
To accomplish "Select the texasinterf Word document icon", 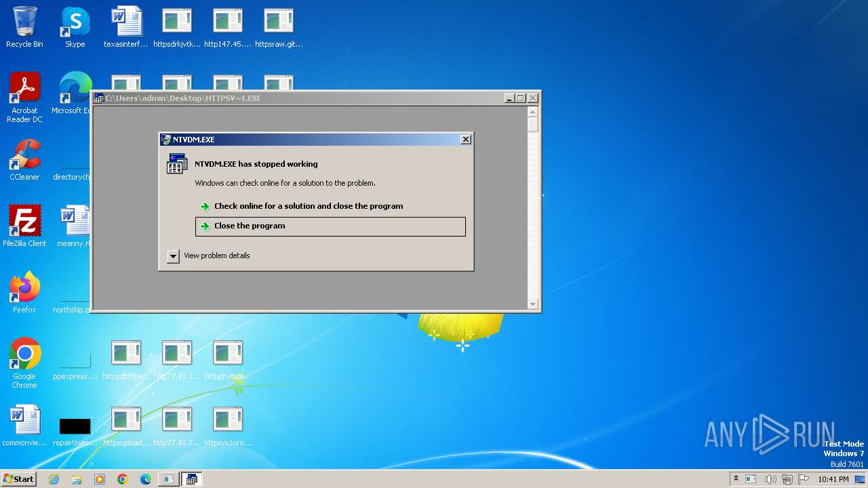I will click(126, 27).
